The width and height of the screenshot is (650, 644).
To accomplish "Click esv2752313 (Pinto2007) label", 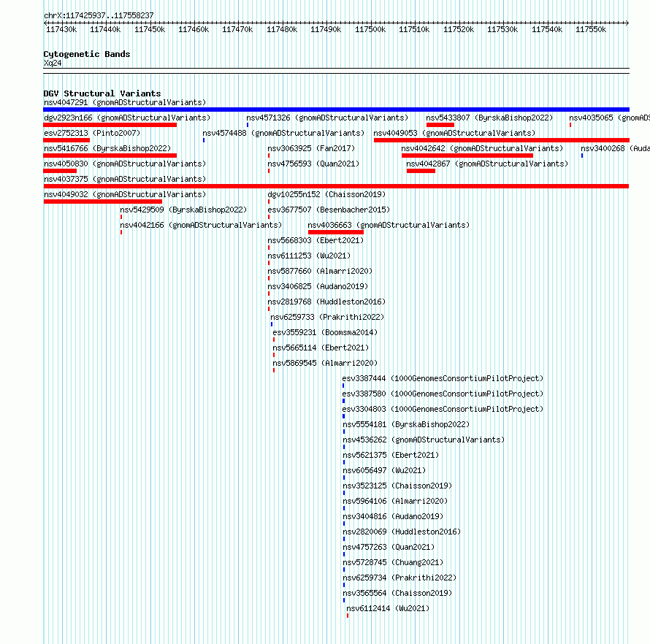I will coord(92,133).
